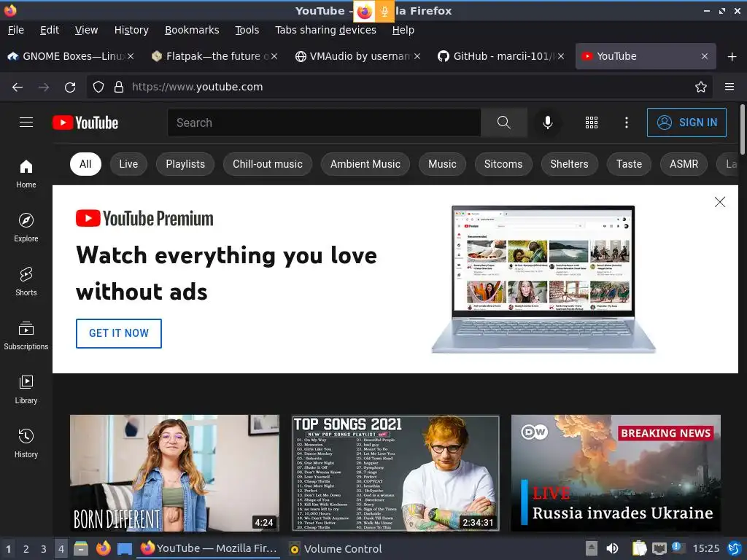
Task: Close the Flatpak tab
Action: pos(274,56)
